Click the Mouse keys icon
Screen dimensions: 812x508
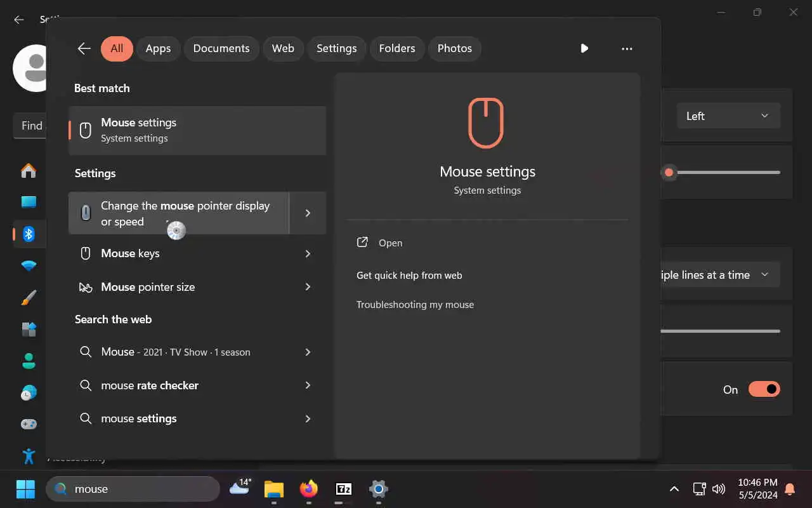(86, 253)
